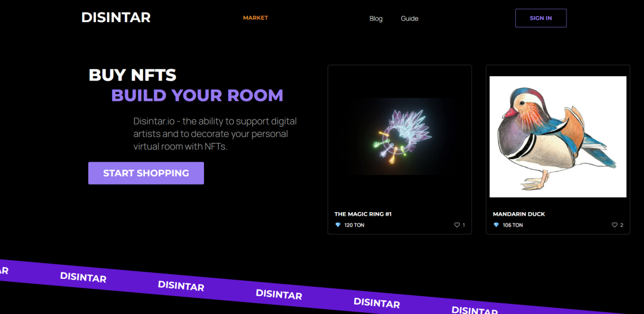Like the Mandarin Duck with heart icon

tap(614, 225)
